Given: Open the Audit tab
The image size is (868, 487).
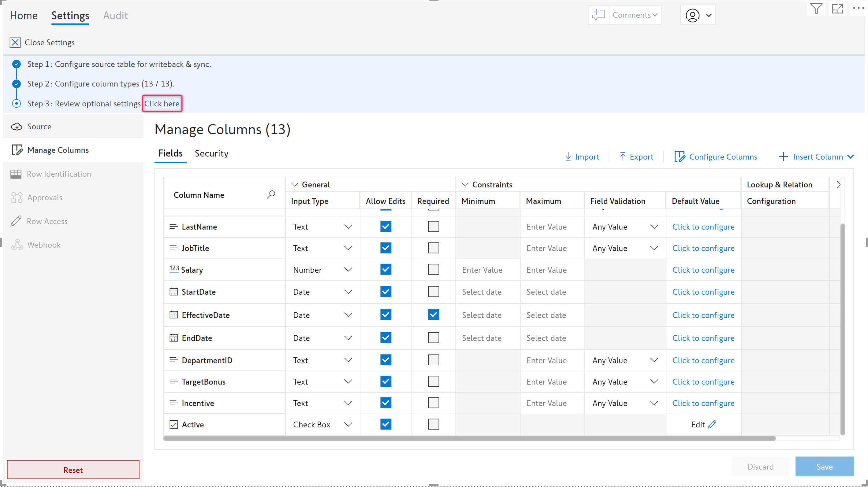Looking at the screenshot, I should pyautogui.click(x=115, y=16).
